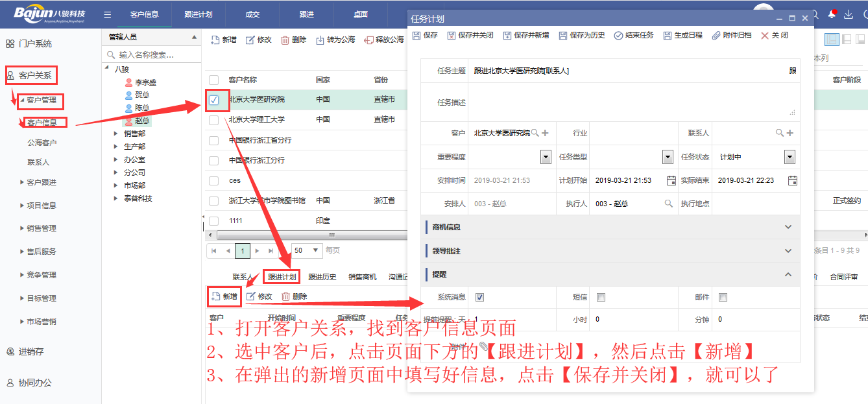
Task: Open the 成交 top navigation tab
Action: (x=252, y=14)
